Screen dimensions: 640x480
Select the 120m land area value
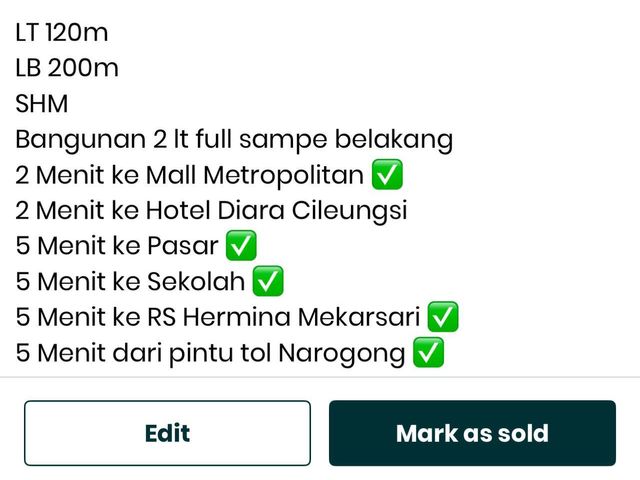tap(77, 32)
